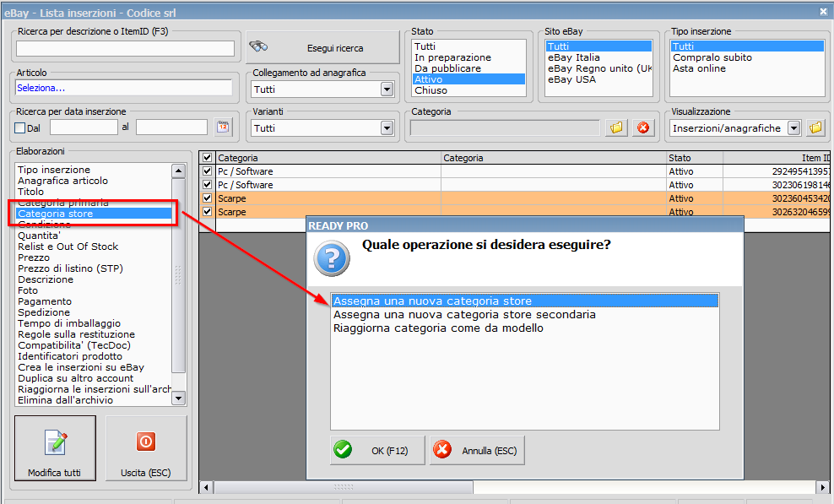This screenshot has width=834, height=504.
Task: Toggle select-all checkbox in table header
Action: coord(208,158)
